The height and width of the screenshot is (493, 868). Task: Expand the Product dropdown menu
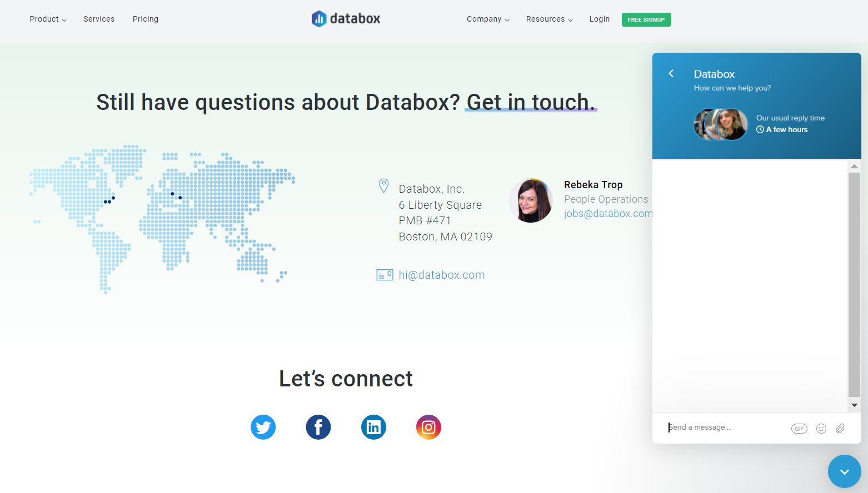tap(48, 19)
